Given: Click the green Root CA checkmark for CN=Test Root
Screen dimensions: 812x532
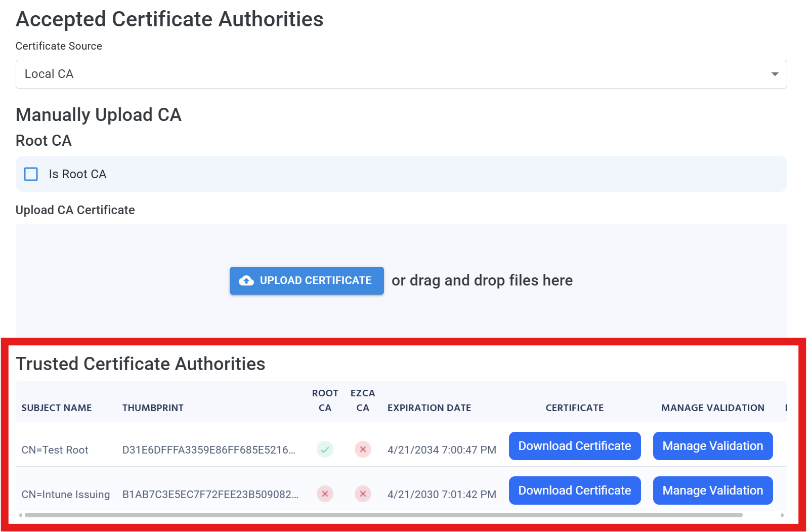Looking at the screenshot, I should tap(325, 449).
